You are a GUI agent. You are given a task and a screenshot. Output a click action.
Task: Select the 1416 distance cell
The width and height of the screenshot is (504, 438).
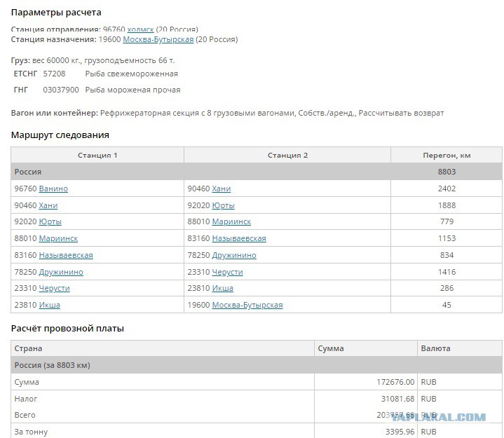tap(447, 272)
